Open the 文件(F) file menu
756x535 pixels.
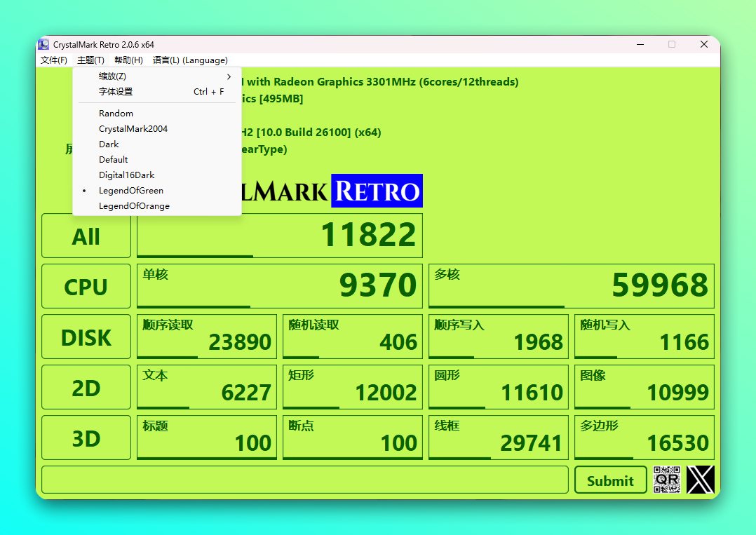[54, 60]
